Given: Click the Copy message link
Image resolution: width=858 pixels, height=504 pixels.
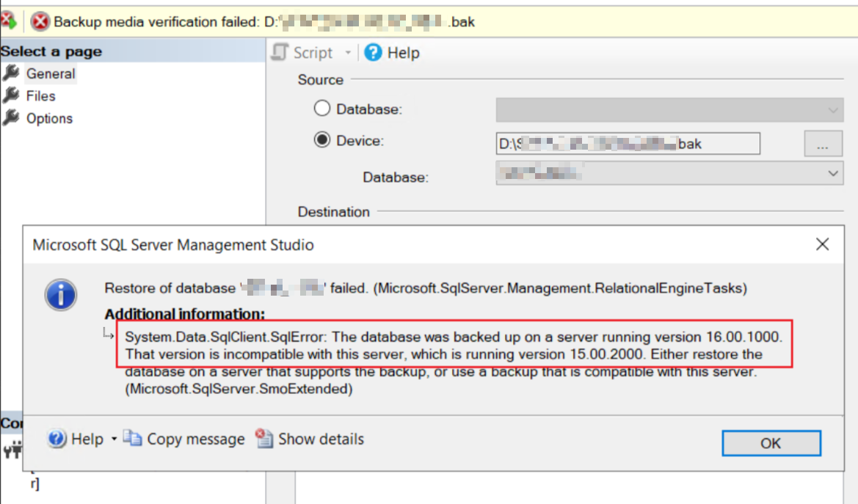Looking at the screenshot, I should (x=196, y=439).
